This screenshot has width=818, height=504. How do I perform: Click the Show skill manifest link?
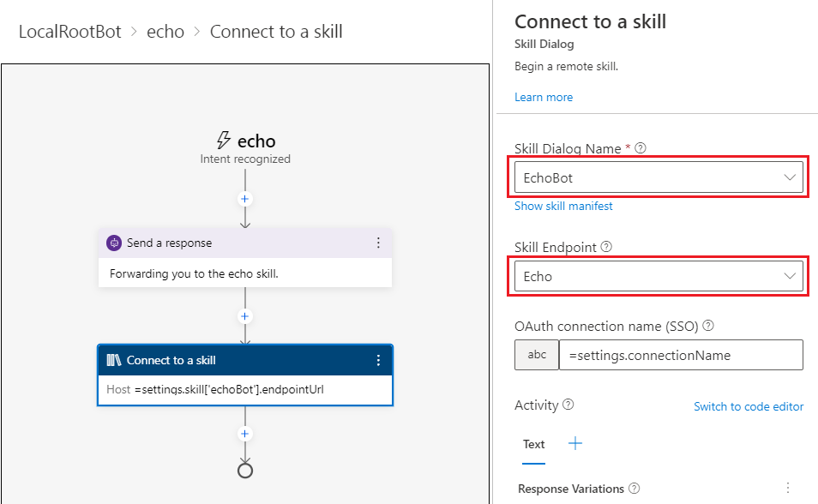point(563,206)
